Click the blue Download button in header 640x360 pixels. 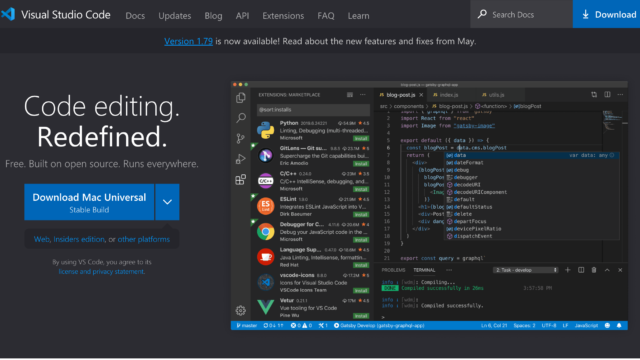pos(606,14)
